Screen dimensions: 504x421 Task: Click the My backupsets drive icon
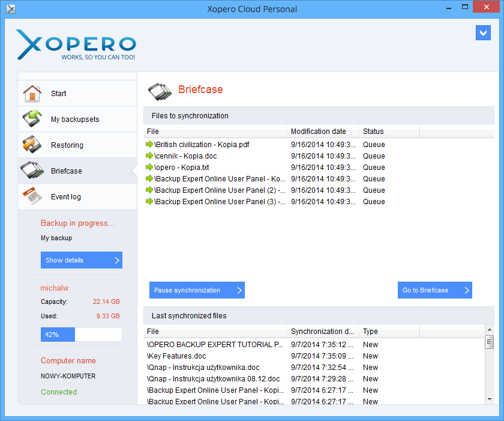point(32,119)
